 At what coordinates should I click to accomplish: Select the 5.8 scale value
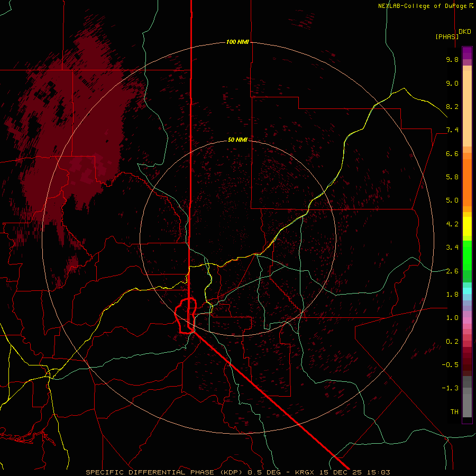tap(452, 177)
